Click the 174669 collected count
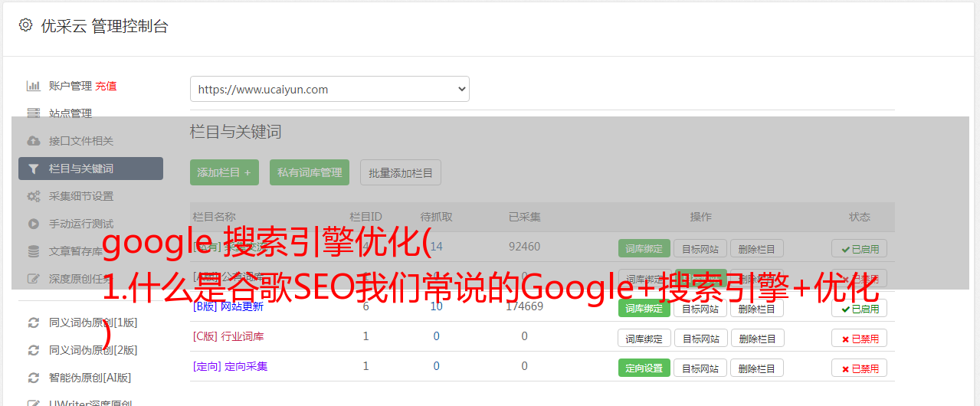 coord(524,306)
